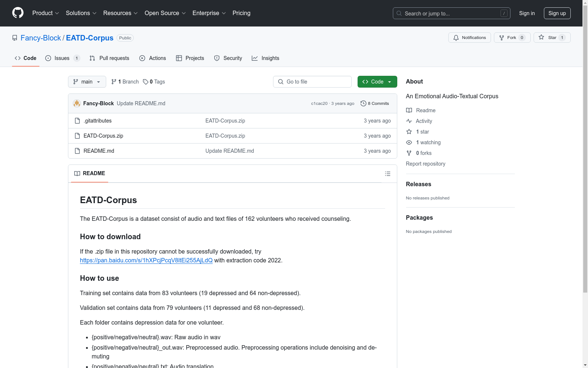Open the README outline icon
The height and width of the screenshot is (368, 588).
387,174
